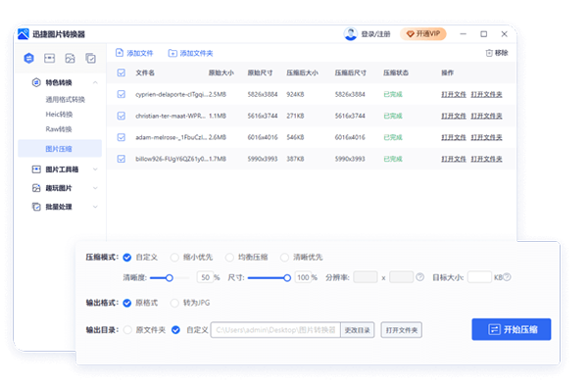The width and height of the screenshot is (588, 385).
Task: Open the Heic转换 menu item
Action: tap(59, 115)
